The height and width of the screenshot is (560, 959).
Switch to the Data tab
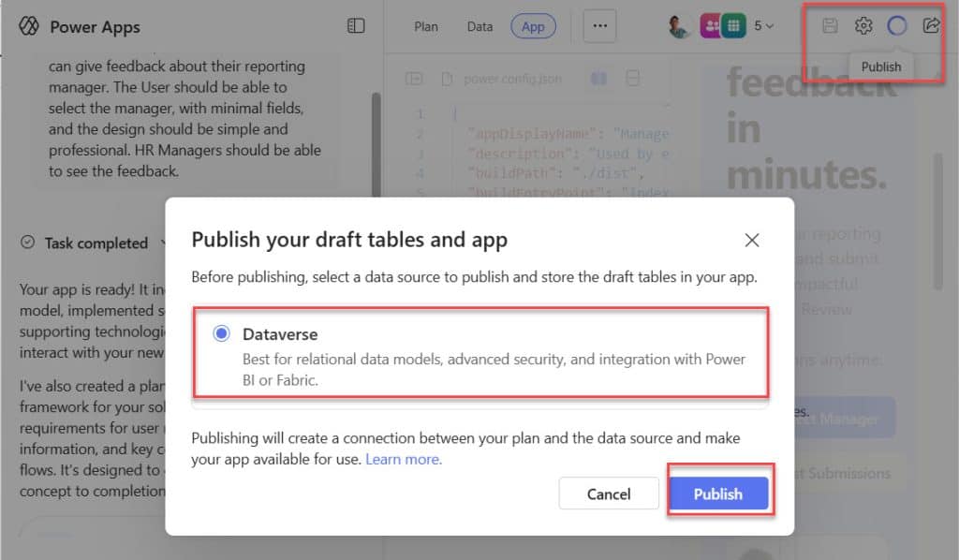click(x=479, y=27)
